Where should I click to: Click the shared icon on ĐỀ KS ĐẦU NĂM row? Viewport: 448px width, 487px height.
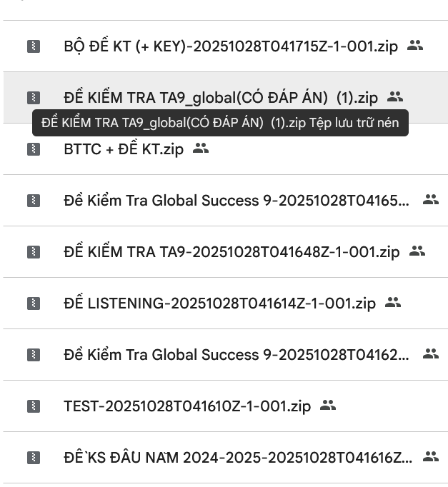pos(430,457)
